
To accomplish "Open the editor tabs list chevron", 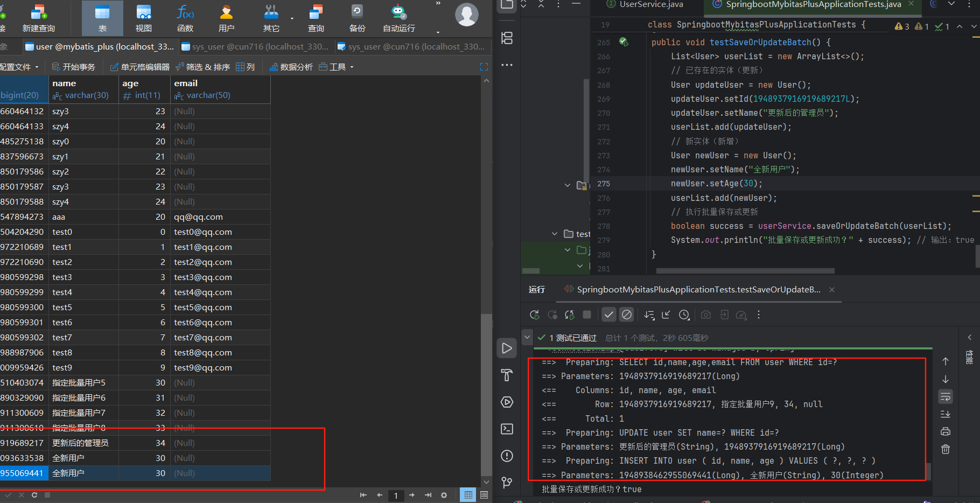I will tap(951, 4).
